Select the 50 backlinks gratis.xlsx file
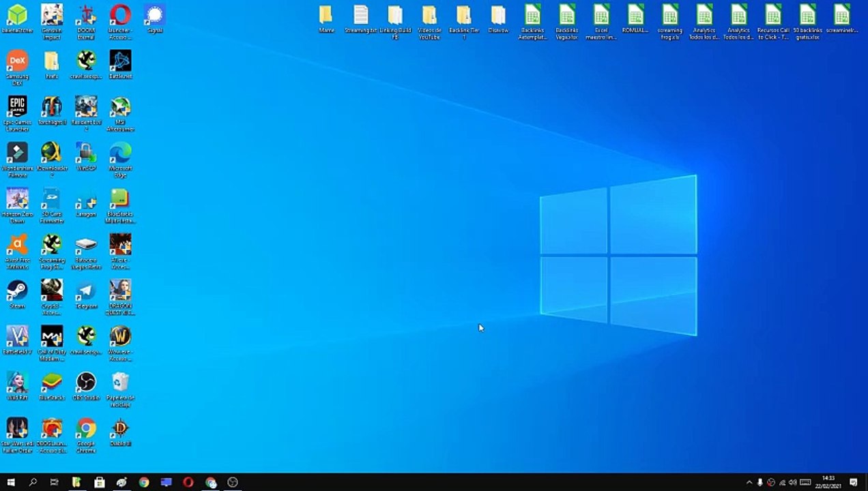The width and height of the screenshot is (868, 491). tap(808, 22)
